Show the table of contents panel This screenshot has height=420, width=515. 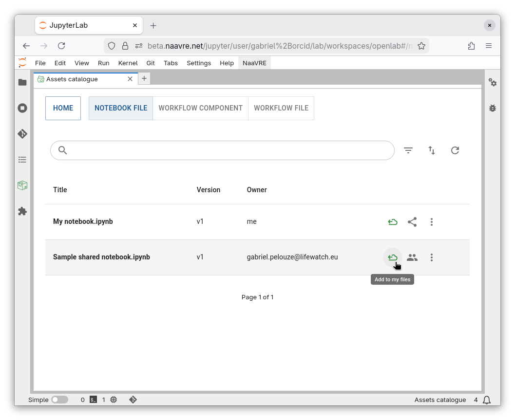click(22, 160)
